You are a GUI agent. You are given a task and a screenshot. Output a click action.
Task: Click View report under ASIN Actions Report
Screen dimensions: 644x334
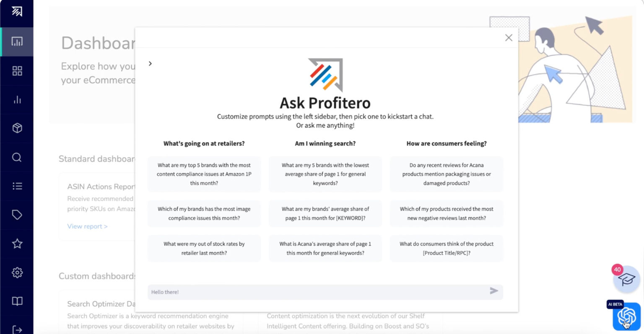[x=87, y=226]
